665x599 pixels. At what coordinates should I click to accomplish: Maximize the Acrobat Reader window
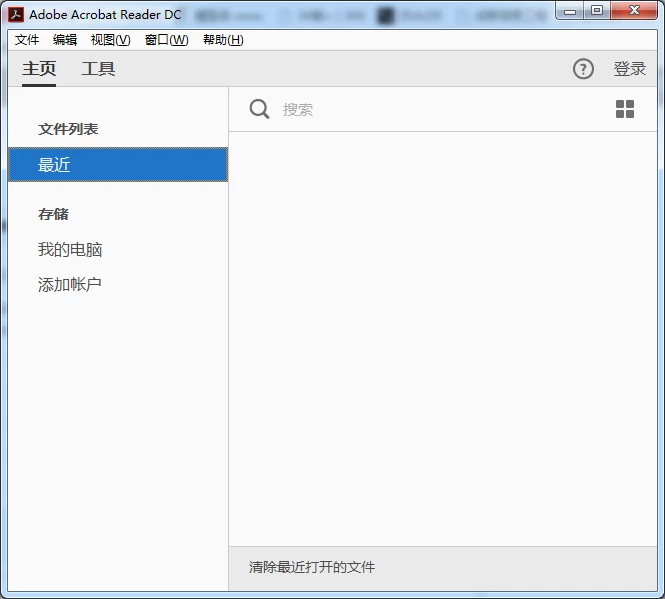click(x=597, y=10)
